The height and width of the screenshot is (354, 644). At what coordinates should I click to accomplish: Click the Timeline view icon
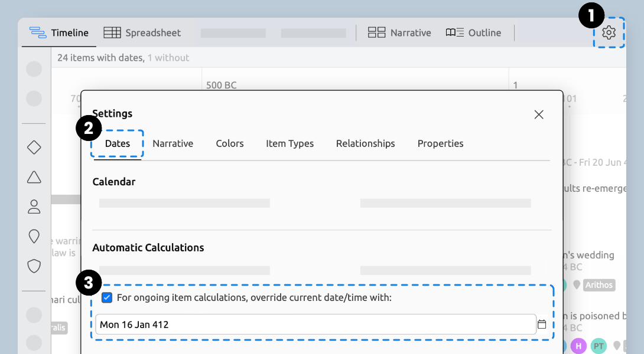[38, 32]
